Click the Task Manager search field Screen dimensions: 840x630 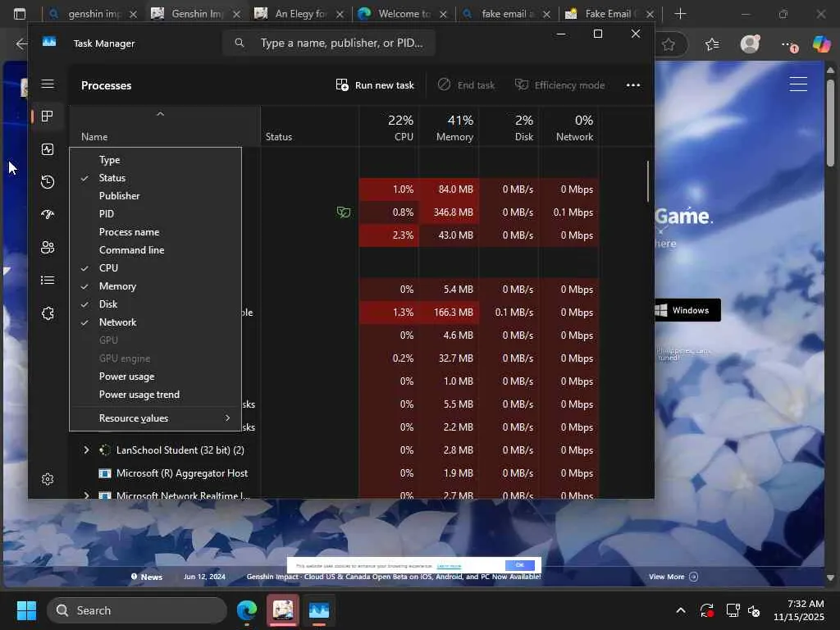329,43
